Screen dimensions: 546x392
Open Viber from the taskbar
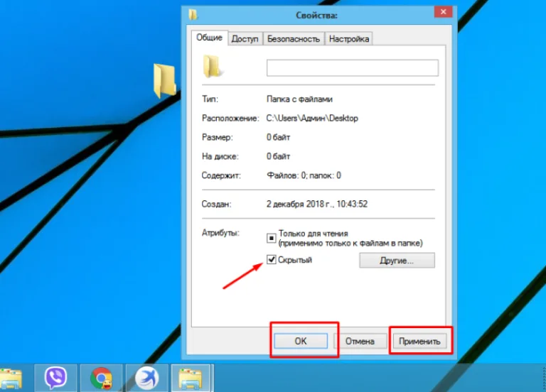(55, 377)
